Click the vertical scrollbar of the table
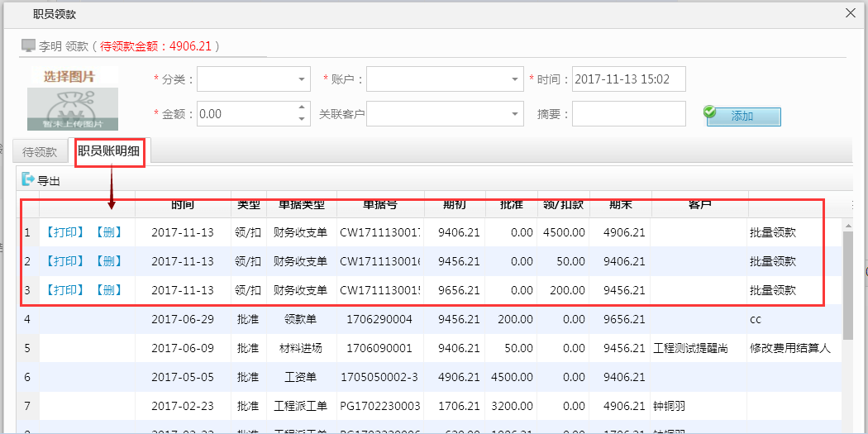This screenshot has height=434, width=868. (847, 285)
